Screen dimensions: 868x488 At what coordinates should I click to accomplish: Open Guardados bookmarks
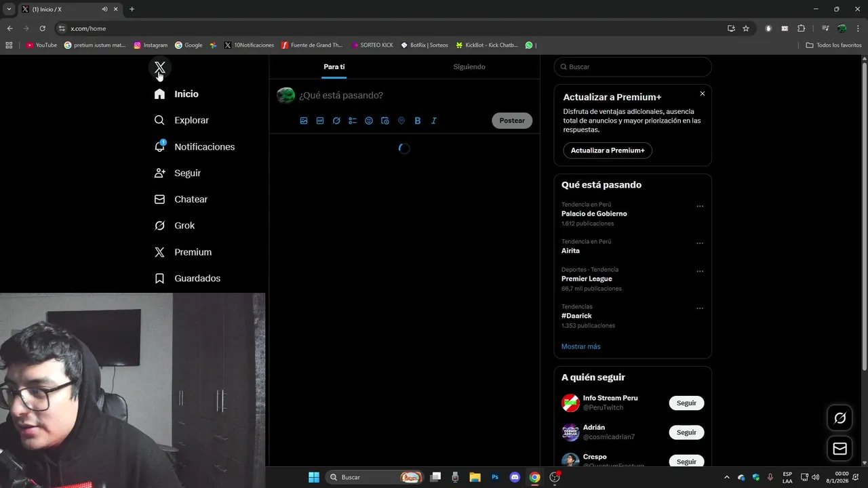tap(188, 279)
